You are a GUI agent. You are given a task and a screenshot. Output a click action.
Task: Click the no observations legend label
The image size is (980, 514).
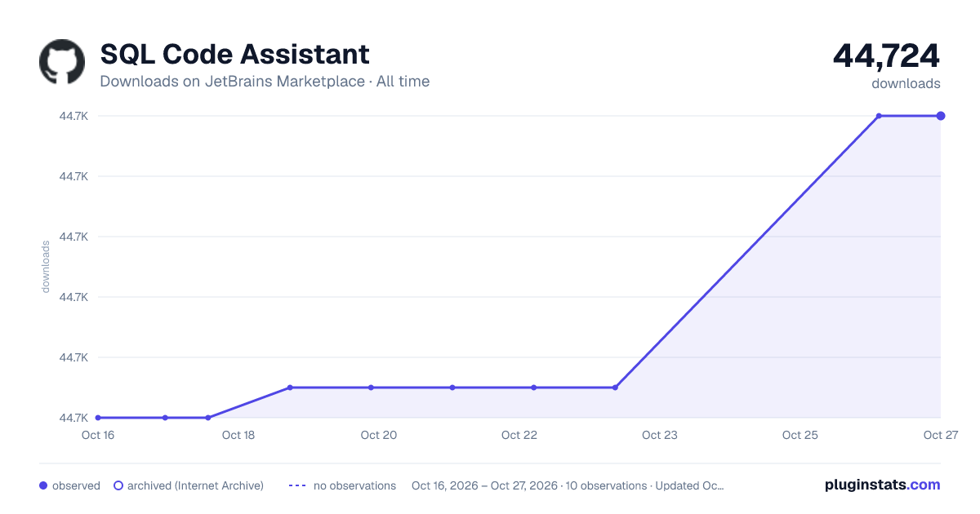(x=354, y=485)
